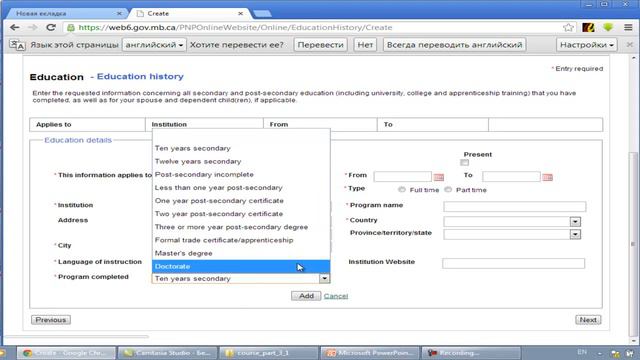Image resolution: width=640 pixels, height=360 pixels.
Task: Select Ten years secondary in list
Action: (241, 149)
